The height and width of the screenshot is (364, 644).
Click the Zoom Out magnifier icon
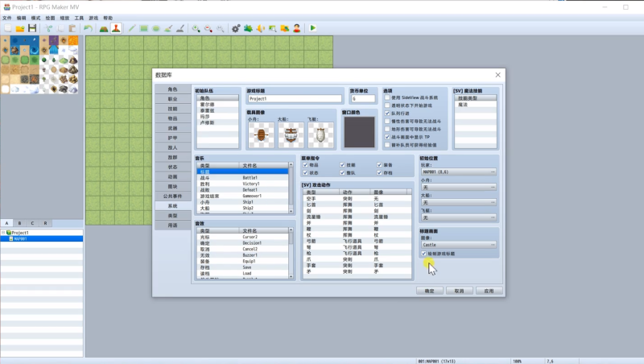208,28
